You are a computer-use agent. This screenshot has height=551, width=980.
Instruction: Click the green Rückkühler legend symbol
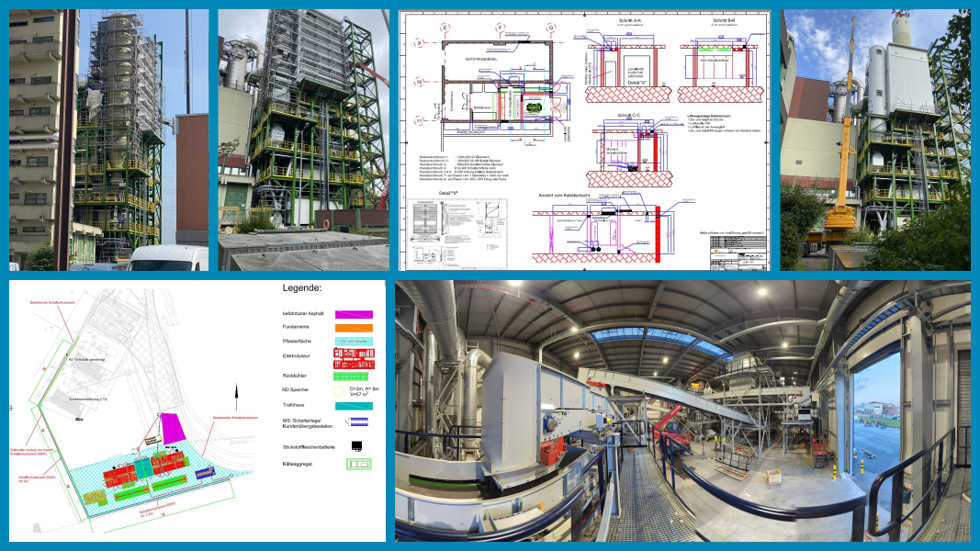(349, 375)
